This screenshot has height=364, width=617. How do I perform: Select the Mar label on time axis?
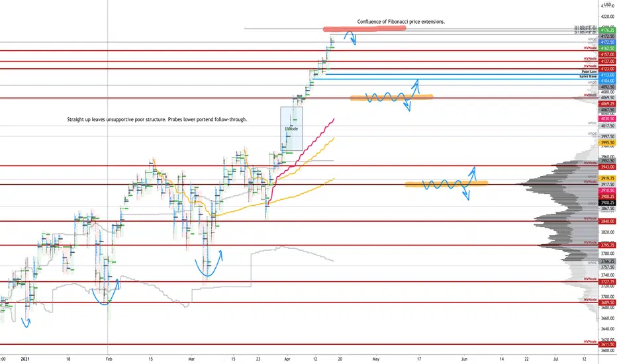[x=191, y=359]
